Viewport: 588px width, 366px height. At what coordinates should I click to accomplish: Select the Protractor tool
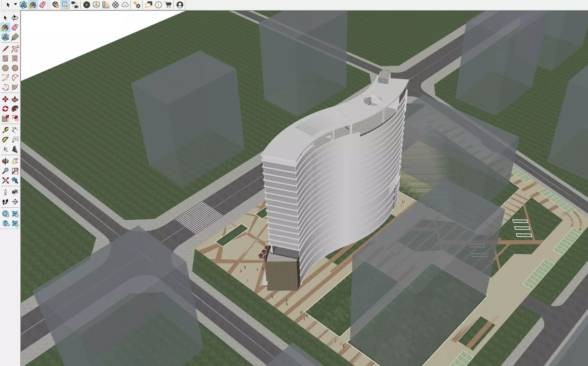point(5,140)
